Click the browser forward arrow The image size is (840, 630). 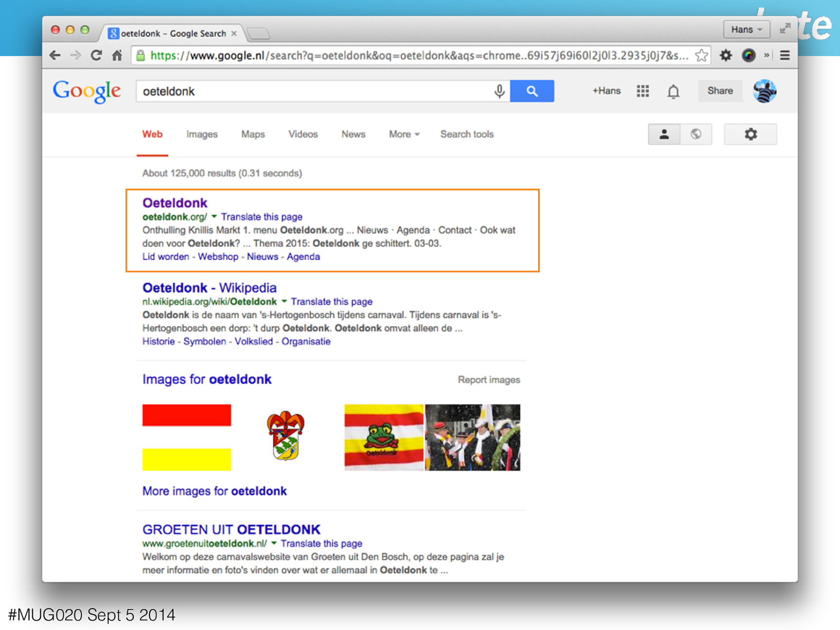point(76,55)
